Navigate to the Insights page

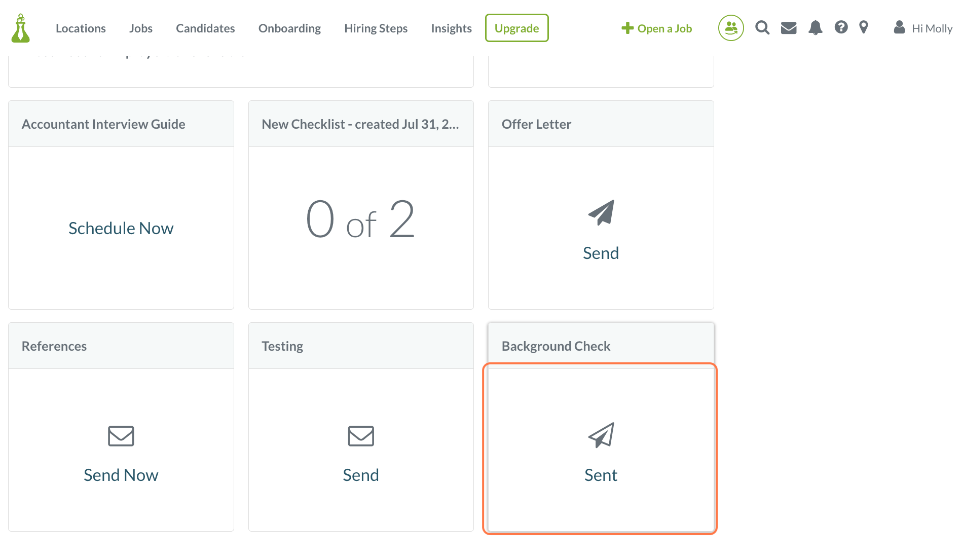tap(451, 28)
